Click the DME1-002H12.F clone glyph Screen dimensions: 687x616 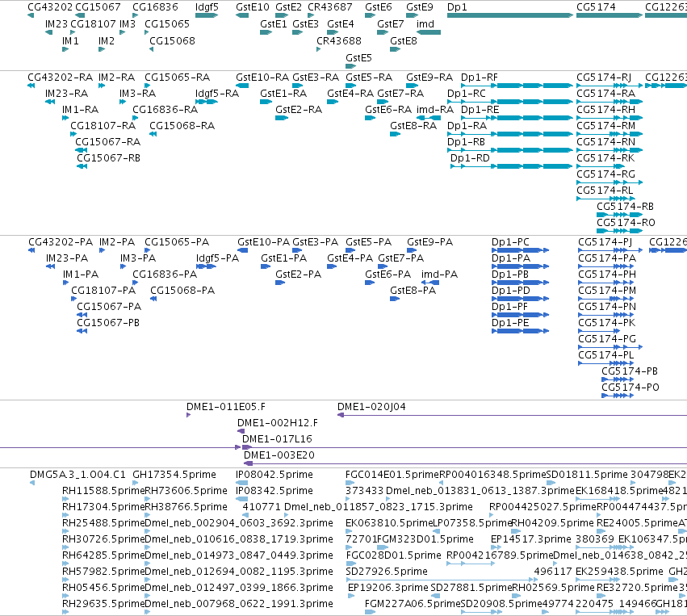[241, 431]
